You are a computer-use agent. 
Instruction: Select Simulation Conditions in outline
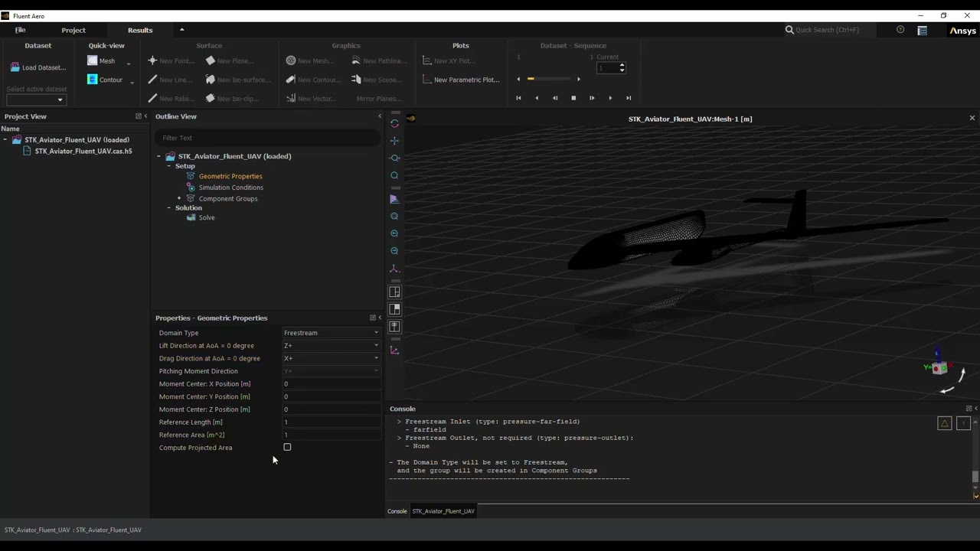[230, 187]
